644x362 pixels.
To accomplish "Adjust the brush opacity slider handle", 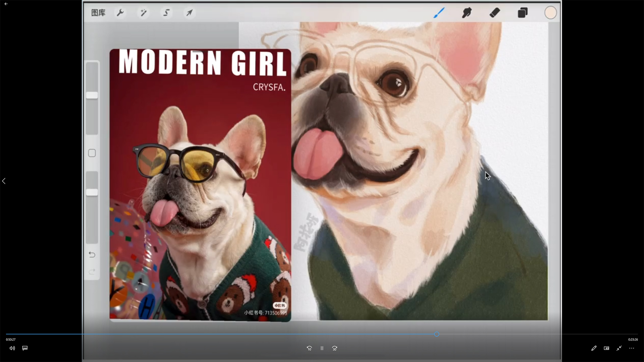I will coord(92,192).
